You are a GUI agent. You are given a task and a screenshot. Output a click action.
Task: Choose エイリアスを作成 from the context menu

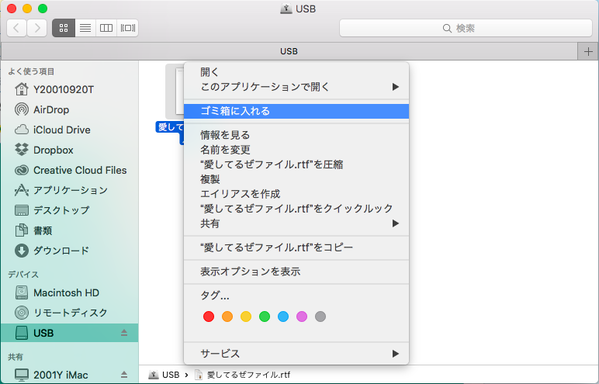(296, 194)
